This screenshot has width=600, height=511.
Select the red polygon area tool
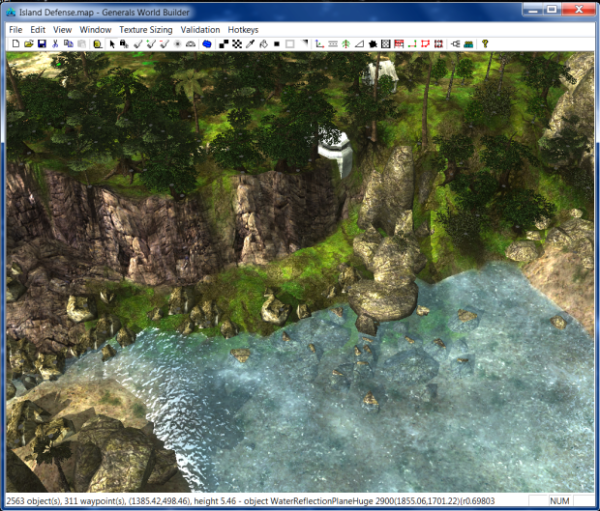coord(426,44)
